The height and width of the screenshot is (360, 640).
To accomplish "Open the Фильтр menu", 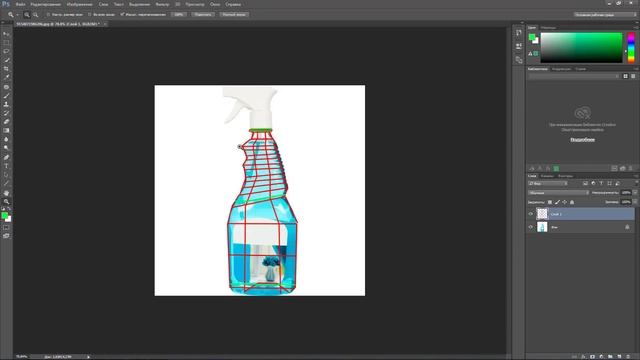I will coord(162,4).
